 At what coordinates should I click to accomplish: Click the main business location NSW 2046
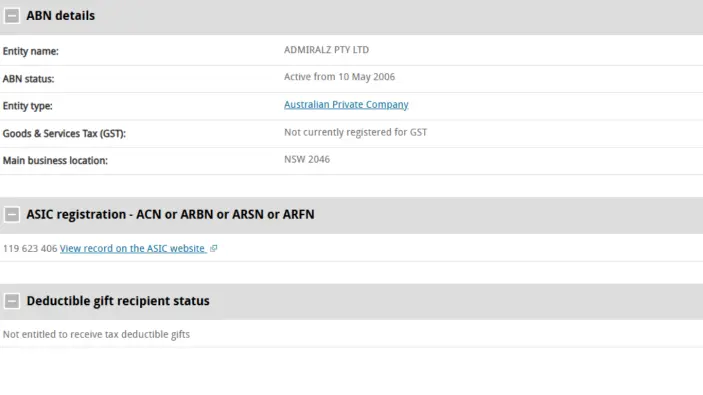(307, 159)
